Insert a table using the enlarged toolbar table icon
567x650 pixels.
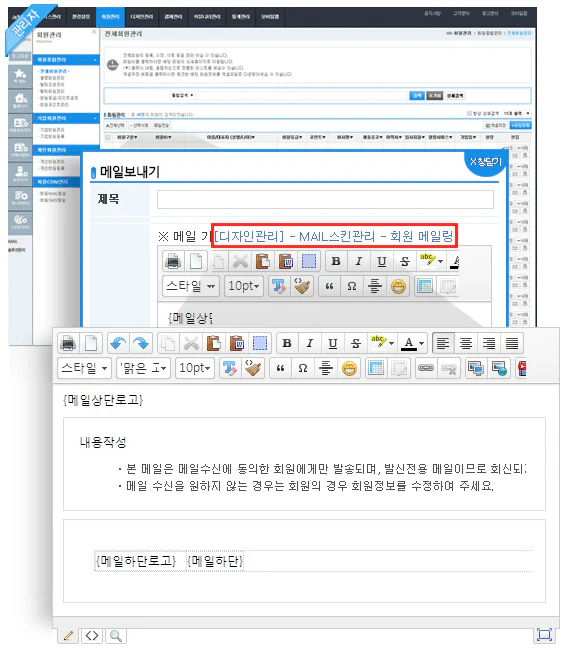click(x=376, y=368)
